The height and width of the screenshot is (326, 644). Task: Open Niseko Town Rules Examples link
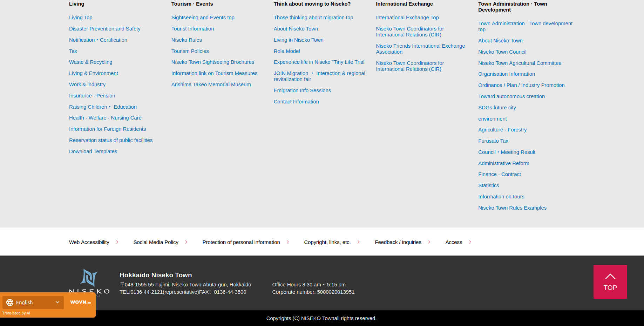(512, 208)
